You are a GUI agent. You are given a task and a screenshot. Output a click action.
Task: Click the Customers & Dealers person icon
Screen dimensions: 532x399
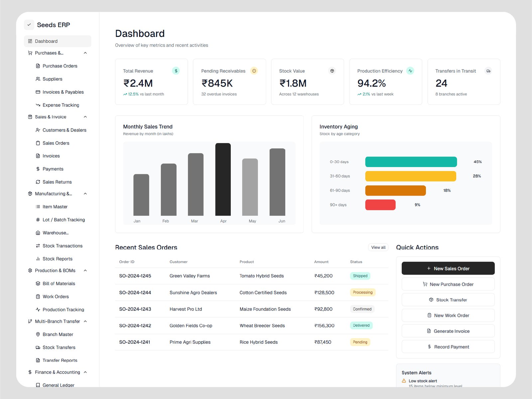pos(38,130)
